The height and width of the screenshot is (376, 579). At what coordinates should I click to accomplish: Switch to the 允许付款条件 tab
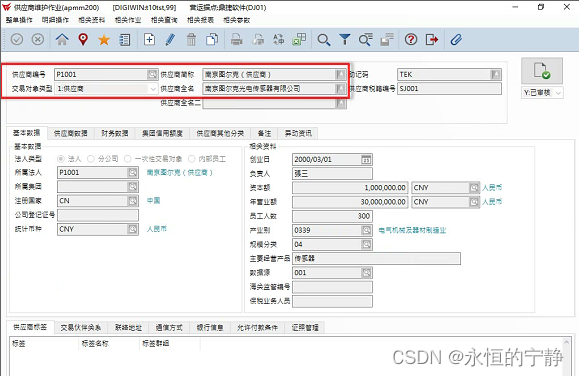tap(257, 327)
